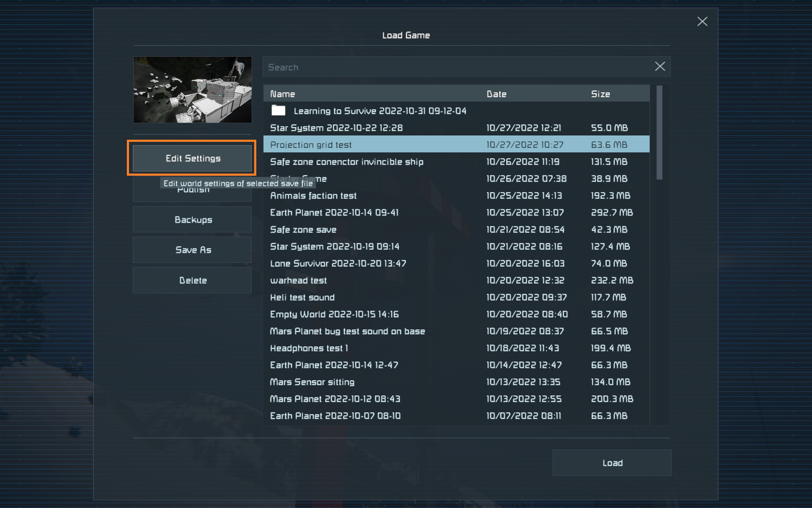
Task: Pick Heli test sound save
Action: (302, 297)
